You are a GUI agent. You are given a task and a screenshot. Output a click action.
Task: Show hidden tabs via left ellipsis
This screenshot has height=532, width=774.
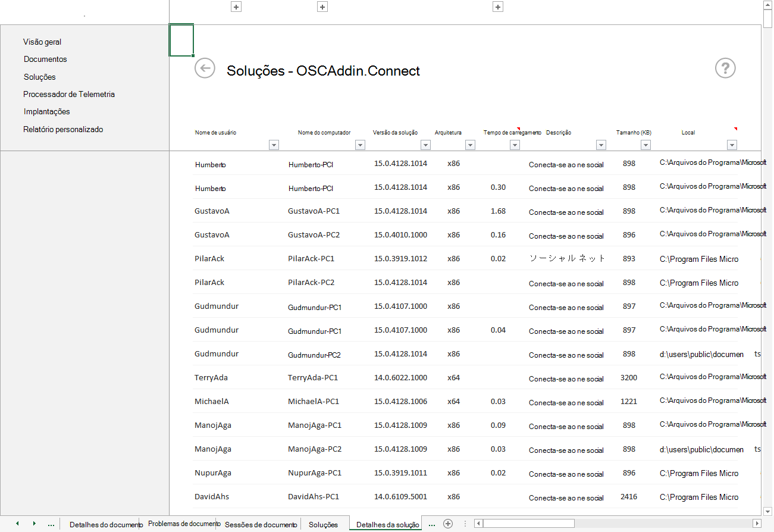(x=51, y=524)
